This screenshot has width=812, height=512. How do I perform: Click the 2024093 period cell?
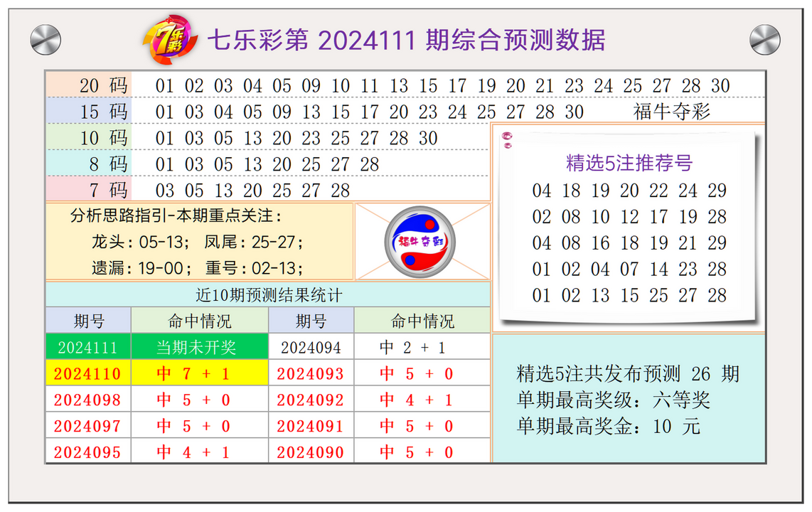tap(311, 373)
